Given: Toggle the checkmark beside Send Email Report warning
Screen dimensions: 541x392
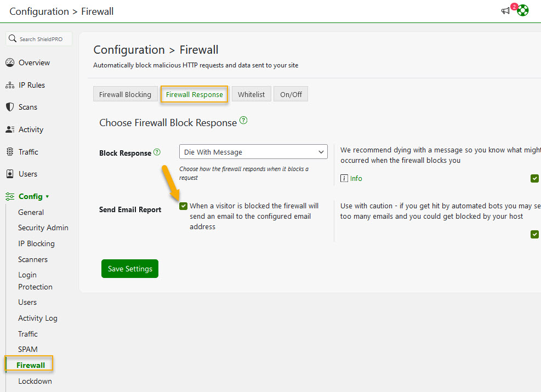Looking at the screenshot, I should pyautogui.click(x=534, y=234).
